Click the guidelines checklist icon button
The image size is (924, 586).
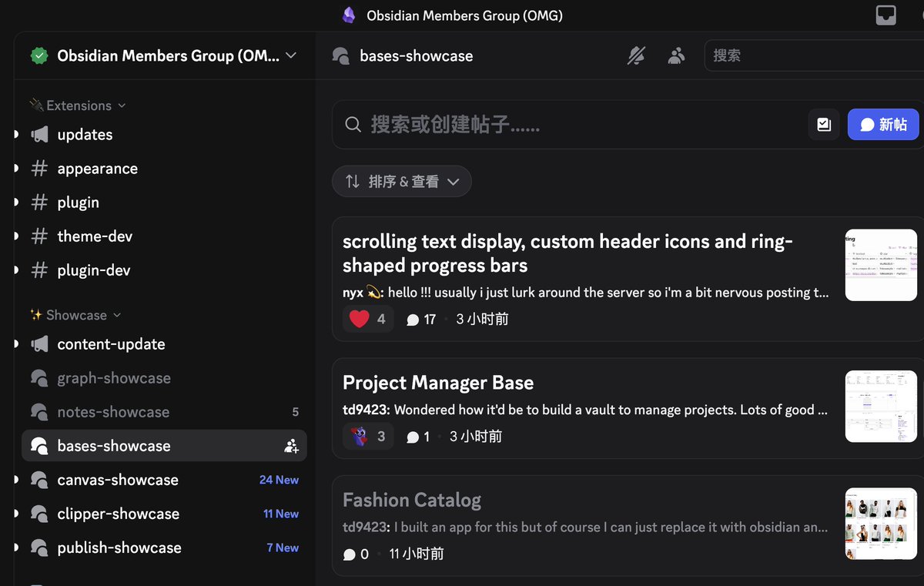pyautogui.click(x=824, y=125)
